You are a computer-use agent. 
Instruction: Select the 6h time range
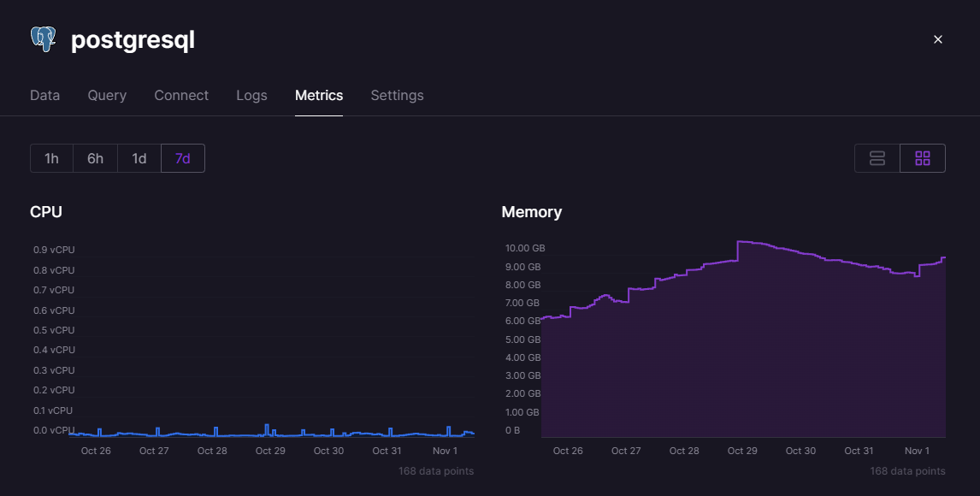pos(94,157)
